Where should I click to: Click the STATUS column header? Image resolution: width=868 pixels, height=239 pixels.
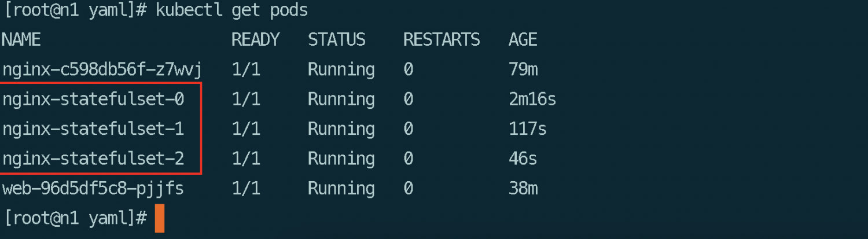point(336,40)
